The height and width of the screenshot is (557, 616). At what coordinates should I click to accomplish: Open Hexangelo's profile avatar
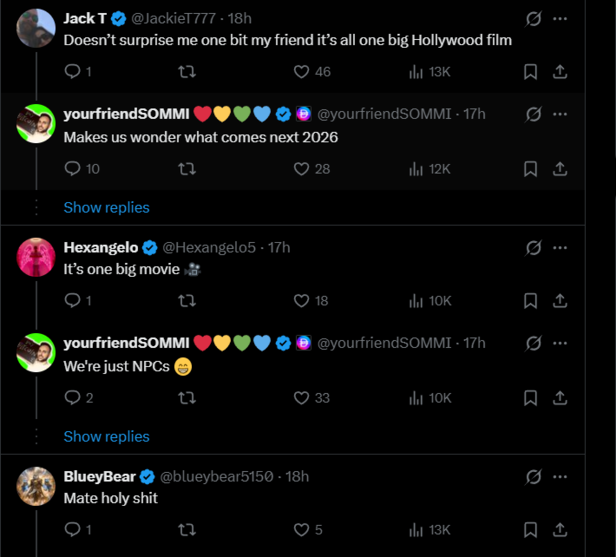(36, 258)
